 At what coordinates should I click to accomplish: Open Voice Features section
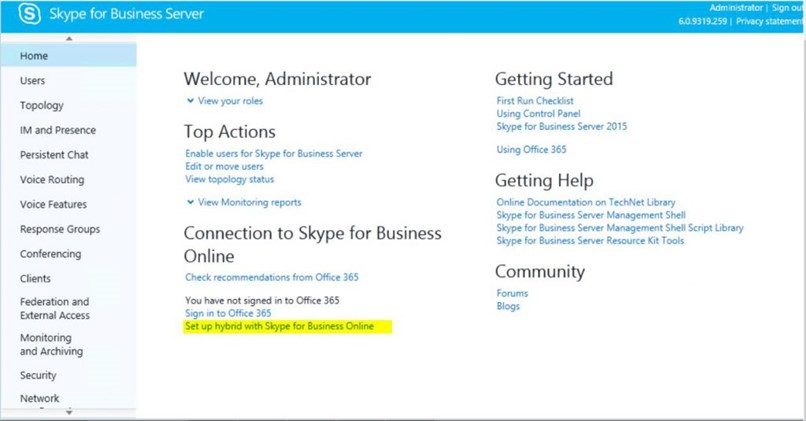(53, 204)
